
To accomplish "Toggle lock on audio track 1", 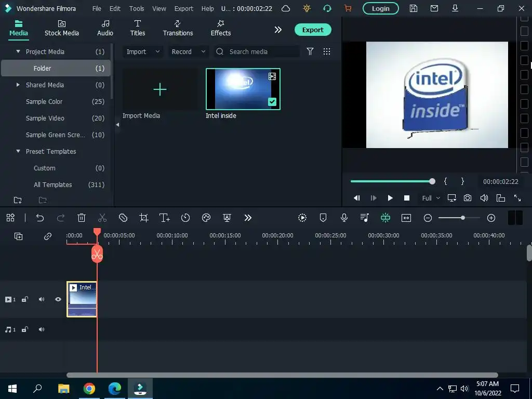I will coord(25,329).
